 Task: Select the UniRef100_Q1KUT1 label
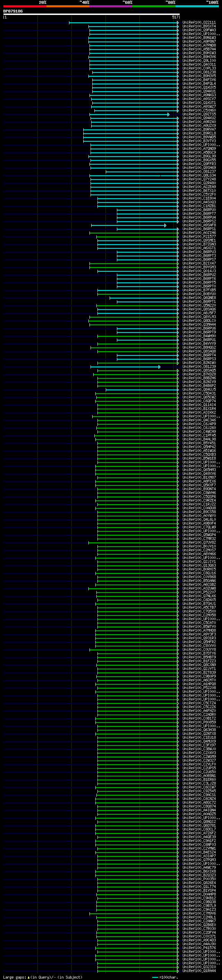(199, 103)
